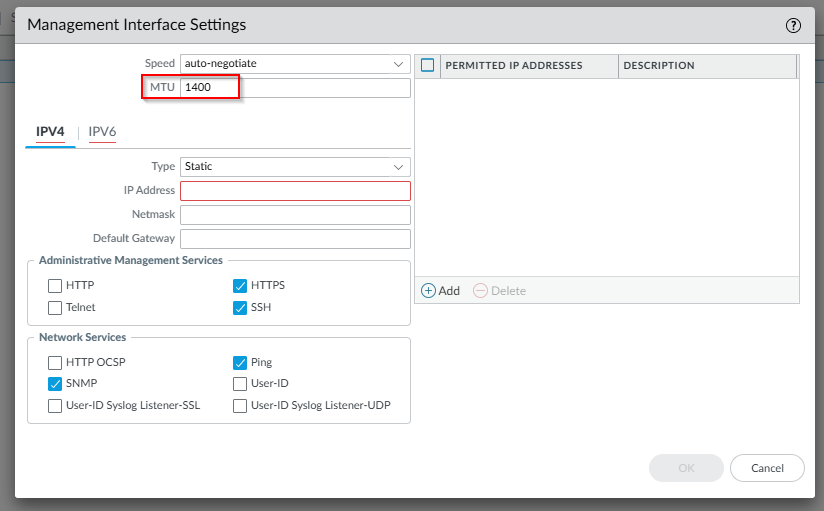
Task: Select the IPV4 tab
Action: point(50,132)
